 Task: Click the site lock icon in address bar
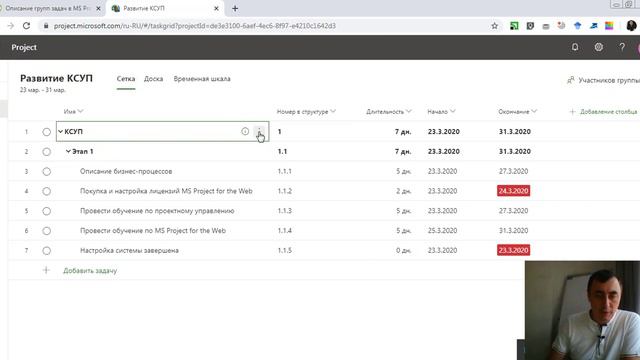coord(46,26)
